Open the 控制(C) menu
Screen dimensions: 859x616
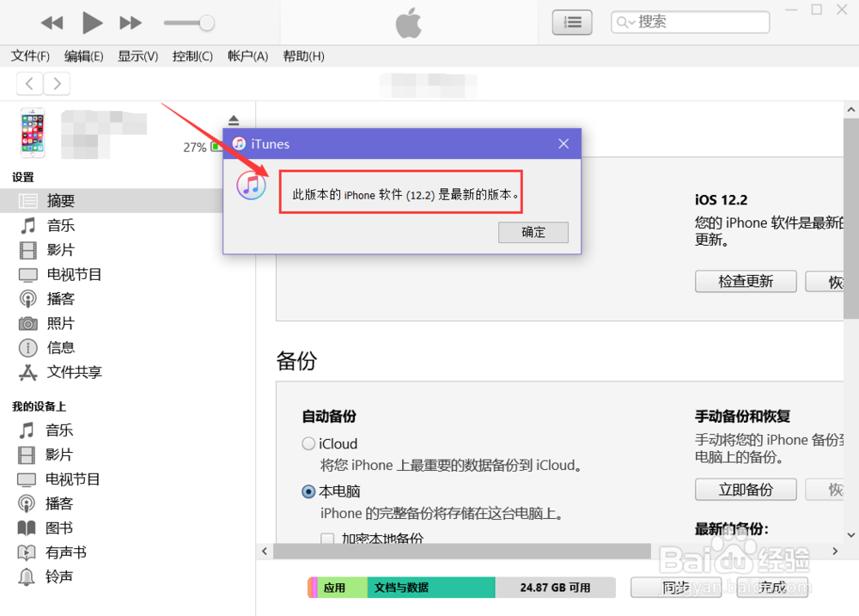[192, 56]
